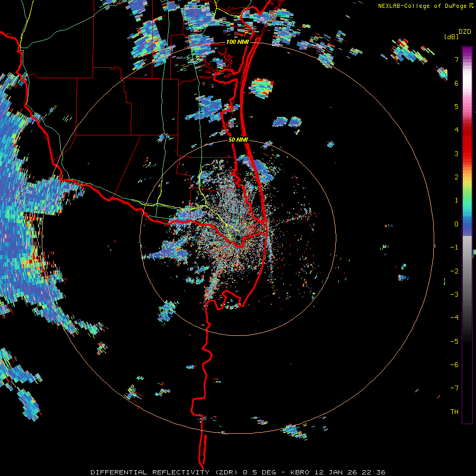Click the DIFFERENTIAL REFLECTIVITY title text
Screen dimensions: 476x476
click(150, 472)
